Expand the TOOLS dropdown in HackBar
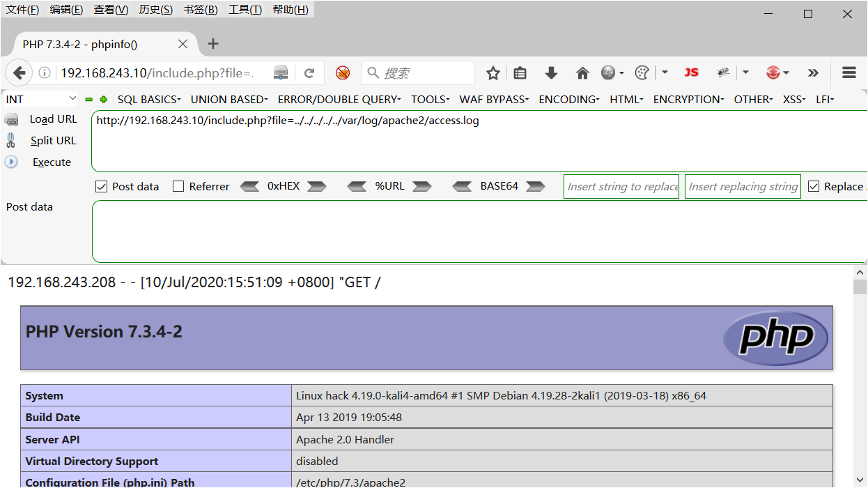 431,100
